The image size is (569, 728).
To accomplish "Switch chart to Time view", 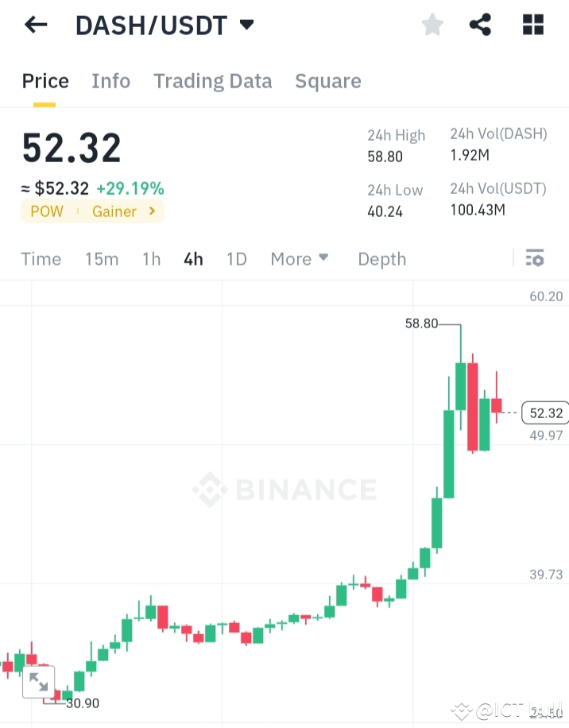I will (x=41, y=259).
